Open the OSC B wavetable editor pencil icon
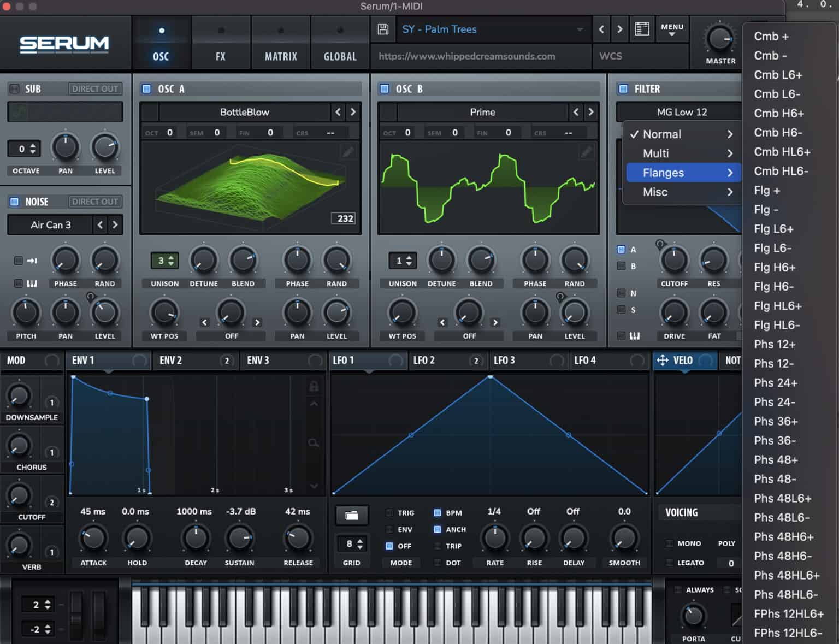The image size is (839, 644). [587, 152]
